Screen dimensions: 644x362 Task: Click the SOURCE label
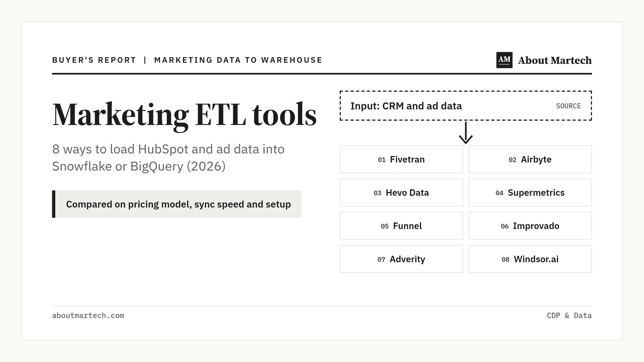coord(568,106)
